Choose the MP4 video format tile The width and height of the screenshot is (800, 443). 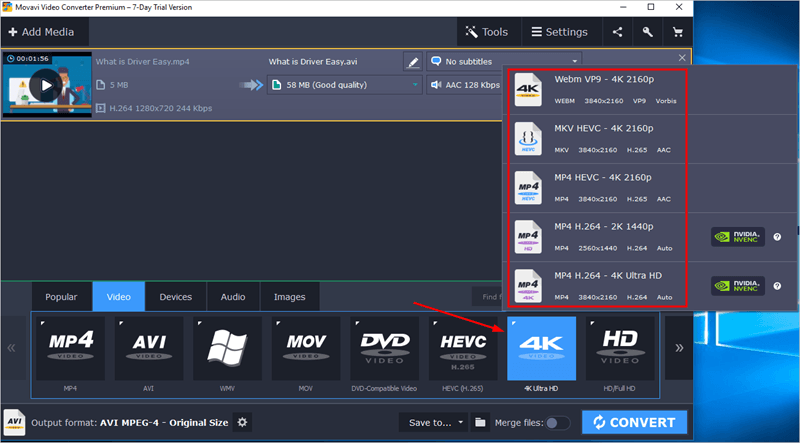coord(70,349)
